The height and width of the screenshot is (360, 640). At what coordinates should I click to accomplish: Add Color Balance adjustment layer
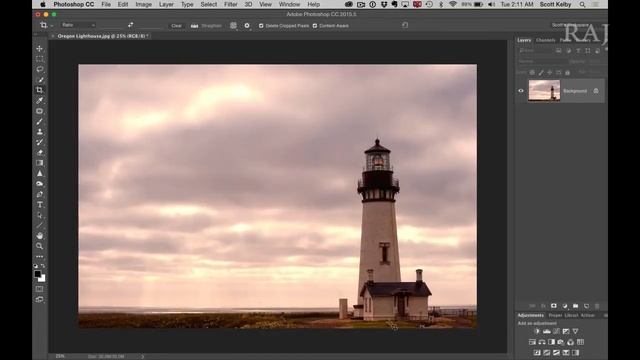[x=542, y=342]
